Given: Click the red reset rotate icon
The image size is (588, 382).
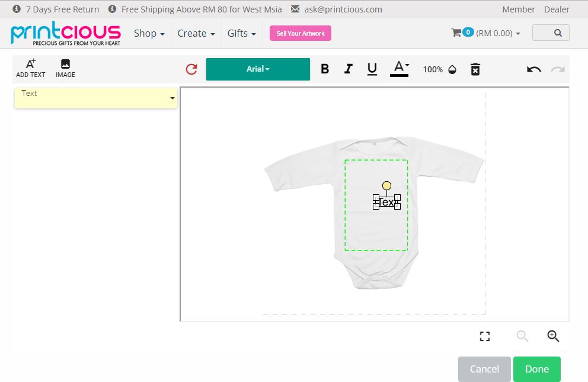Looking at the screenshot, I should pos(191,69).
